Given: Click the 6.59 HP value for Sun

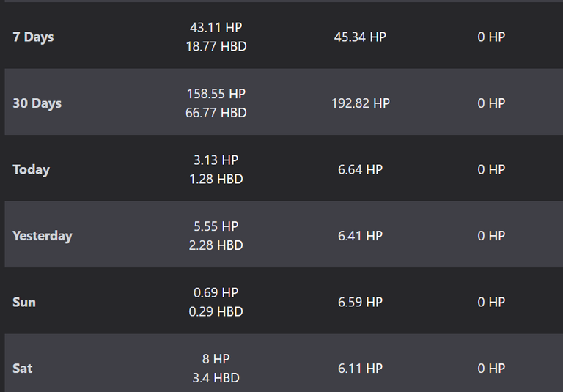Looking at the screenshot, I should coord(360,303).
